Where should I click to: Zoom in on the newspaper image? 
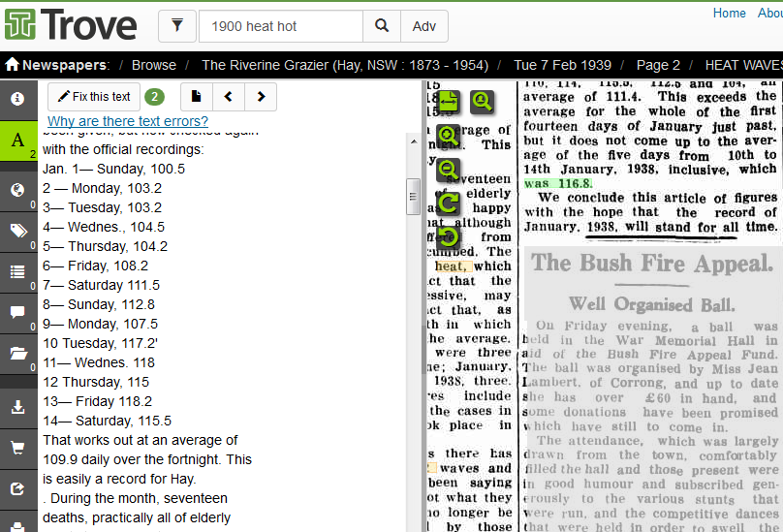click(448, 136)
